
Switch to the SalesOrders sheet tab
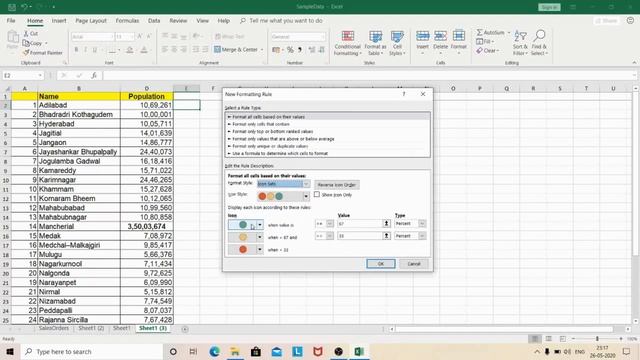pyautogui.click(x=53, y=329)
